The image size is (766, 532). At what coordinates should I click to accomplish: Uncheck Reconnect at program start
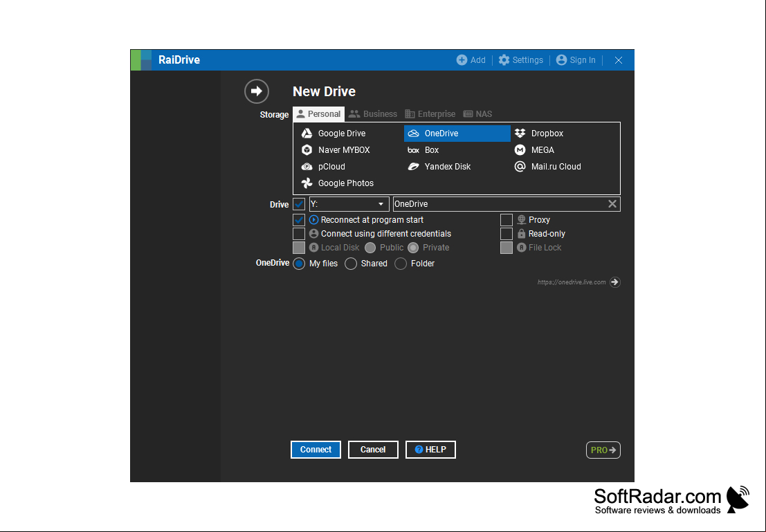[299, 220]
